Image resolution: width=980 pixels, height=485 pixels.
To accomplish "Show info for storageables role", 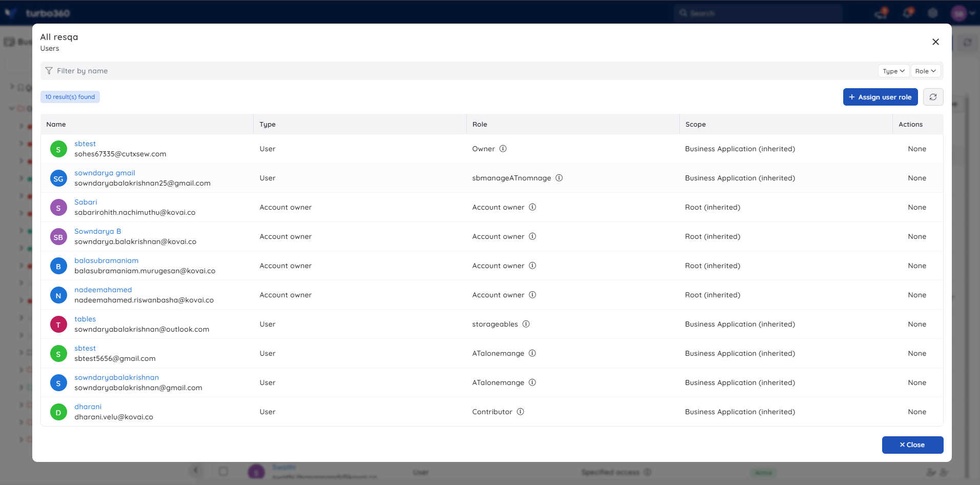I will tap(526, 324).
